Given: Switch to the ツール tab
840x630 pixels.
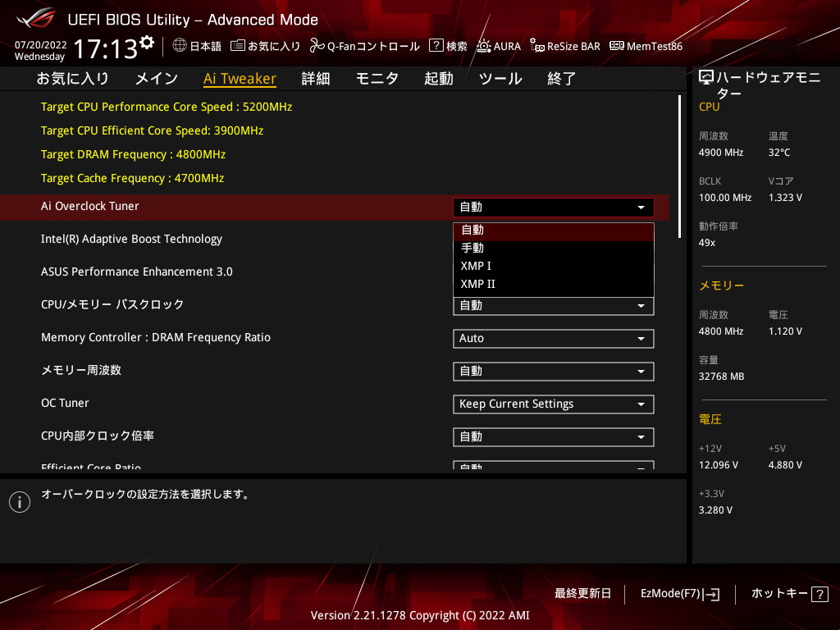Looking at the screenshot, I should tap(500, 79).
